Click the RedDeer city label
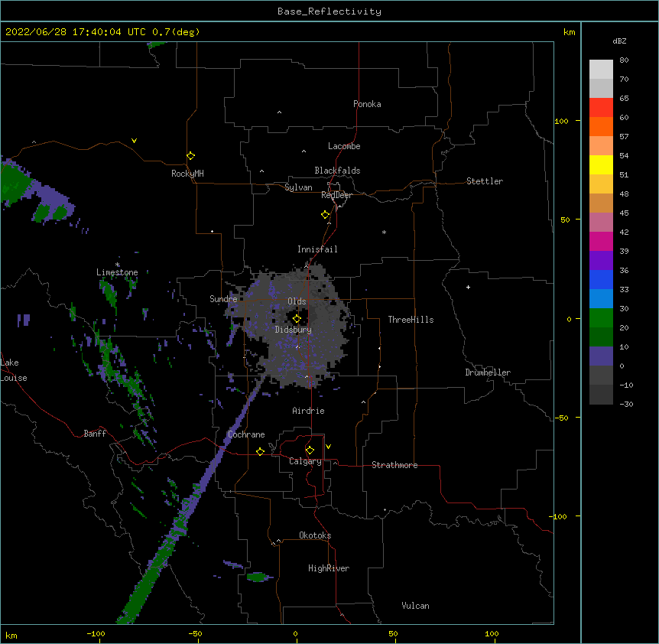659x644 pixels. pyautogui.click(x=337, y=195)
